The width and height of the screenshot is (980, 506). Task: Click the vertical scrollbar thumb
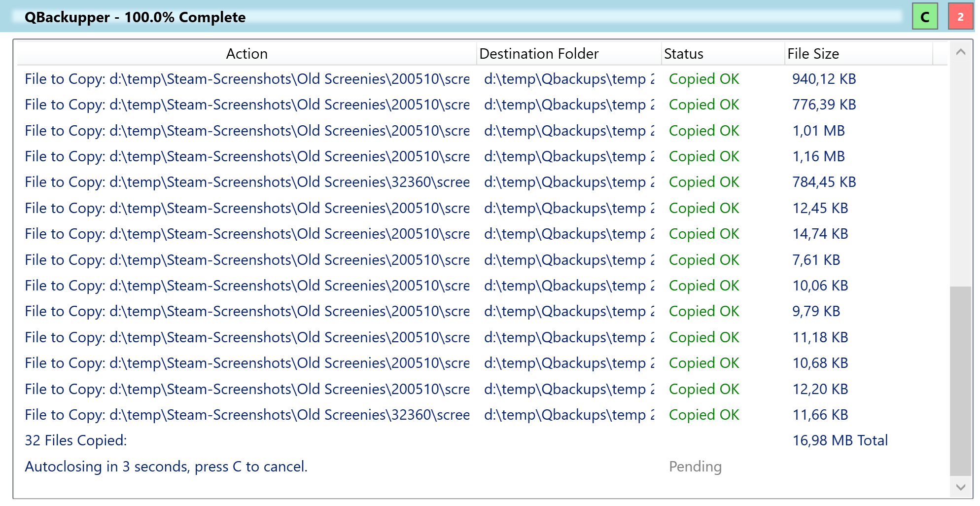pyautogui.click(x=960, y=381)
